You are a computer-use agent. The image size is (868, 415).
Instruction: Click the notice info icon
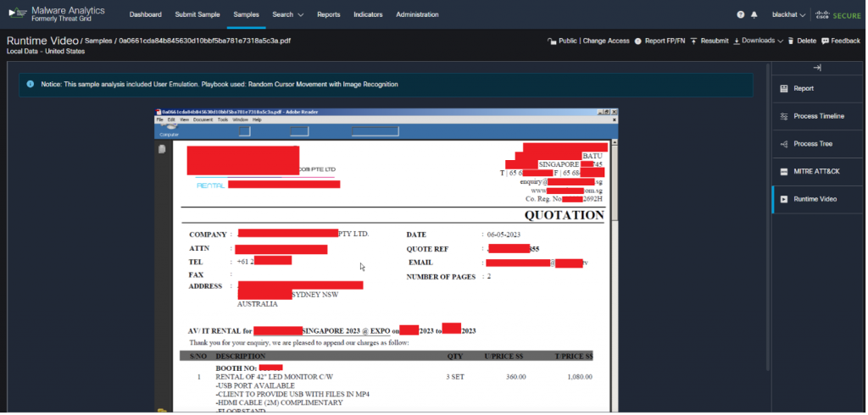[31, 85]
